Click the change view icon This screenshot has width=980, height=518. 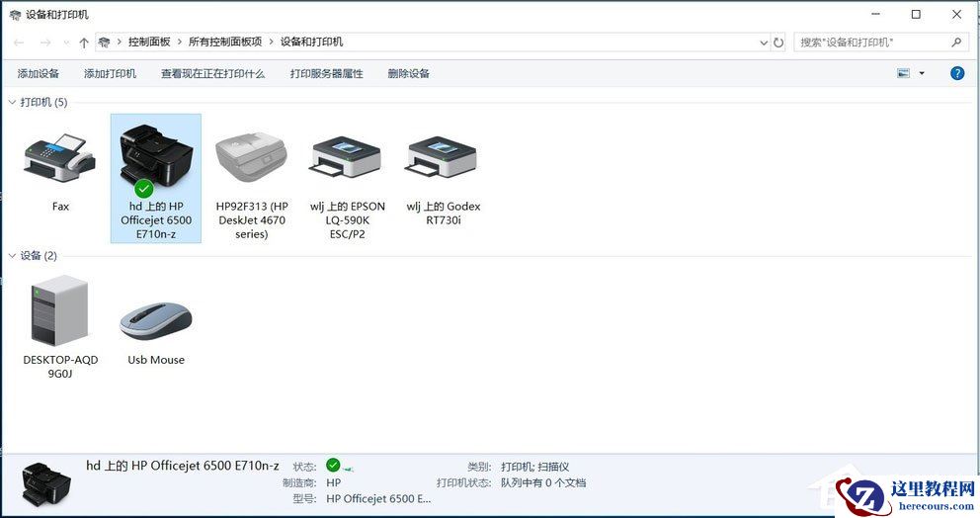(904, 73)
